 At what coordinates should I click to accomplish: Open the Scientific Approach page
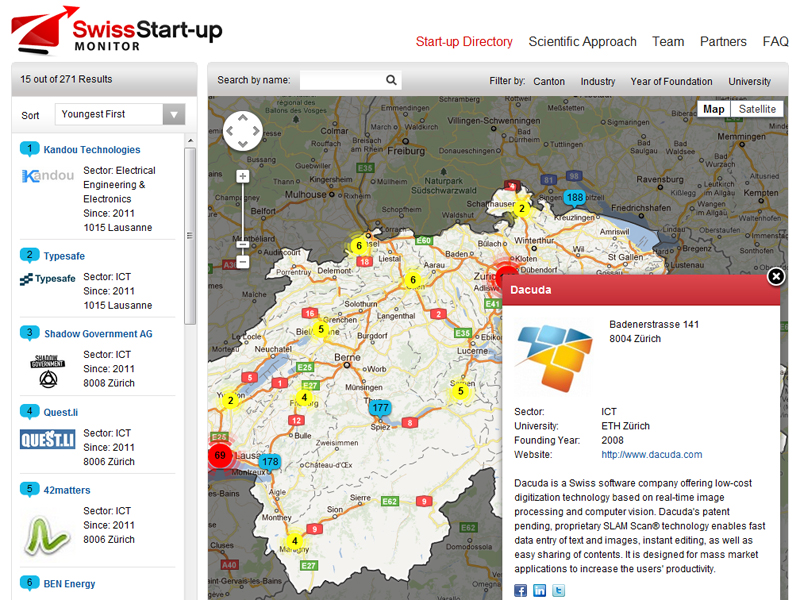[x=582, y=41]
